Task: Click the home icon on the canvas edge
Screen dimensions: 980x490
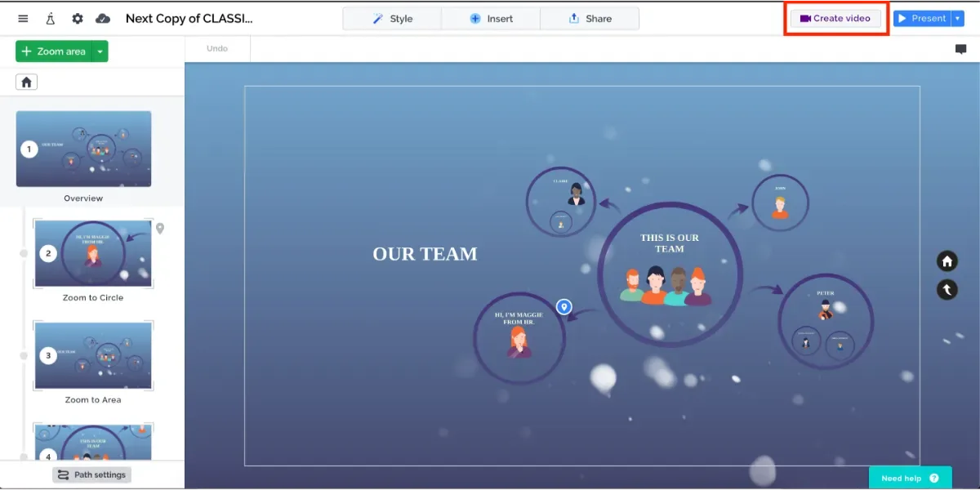Action: tap(947, 261)
